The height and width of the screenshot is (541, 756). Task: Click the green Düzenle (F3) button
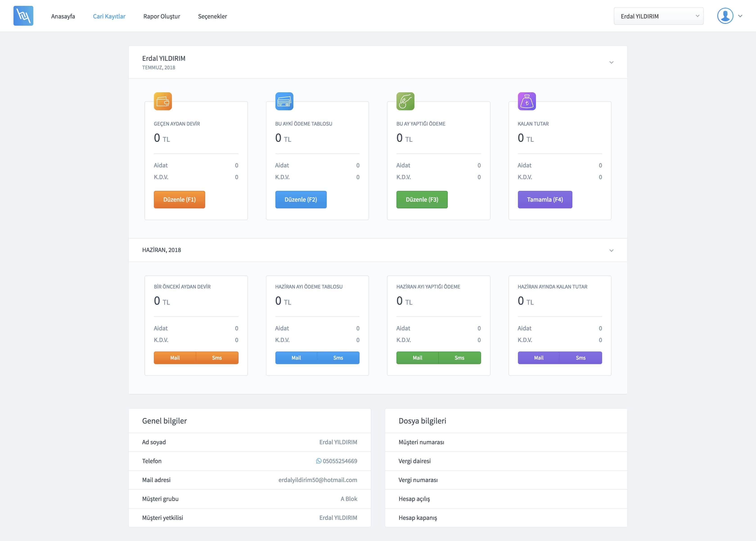422,200
